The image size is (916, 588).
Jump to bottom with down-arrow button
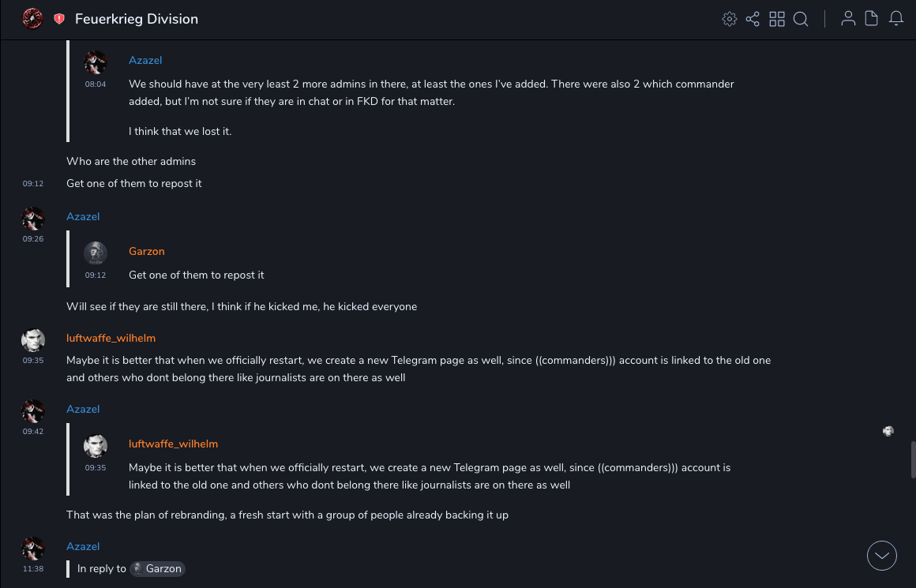pyautogui.click(x=882, y=556)
